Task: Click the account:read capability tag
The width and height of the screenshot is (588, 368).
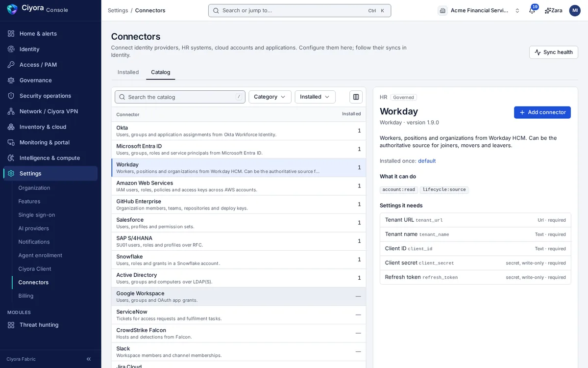Action: 399,190
